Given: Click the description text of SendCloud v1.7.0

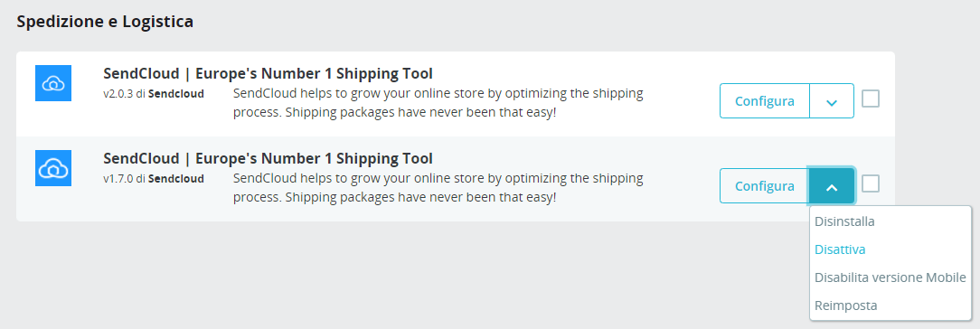Looking at the screenshot, I should coord(438,189).
